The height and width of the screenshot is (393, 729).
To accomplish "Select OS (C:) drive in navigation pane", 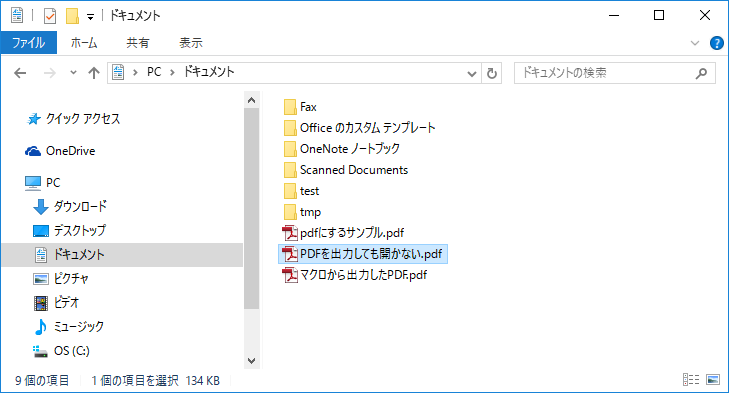I will point(61,351).
